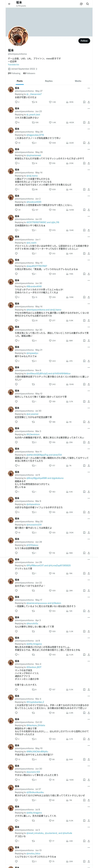Screen dimensions: 98x868
Task: Open the search icon in header
Action: coord(88,4)
